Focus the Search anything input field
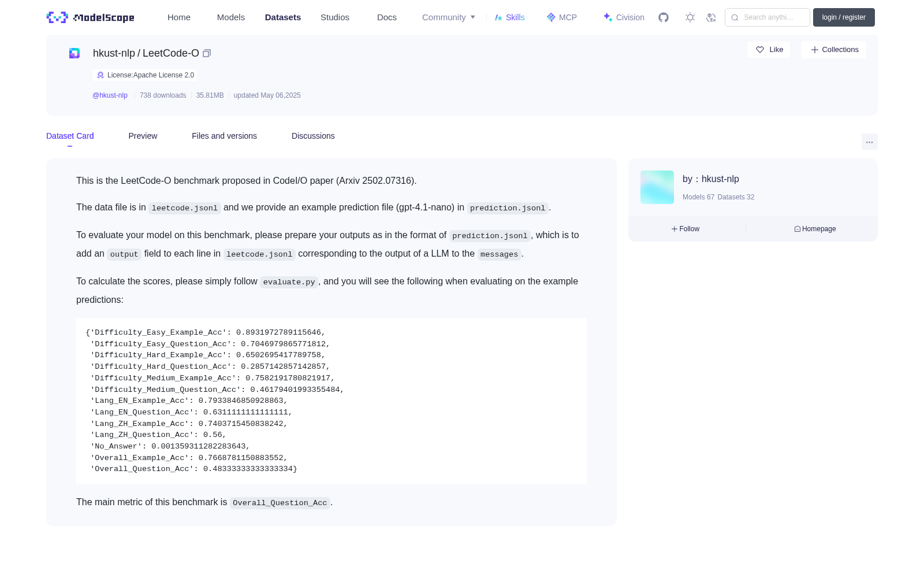Screen dimensions: 924x578 [767, 17]
